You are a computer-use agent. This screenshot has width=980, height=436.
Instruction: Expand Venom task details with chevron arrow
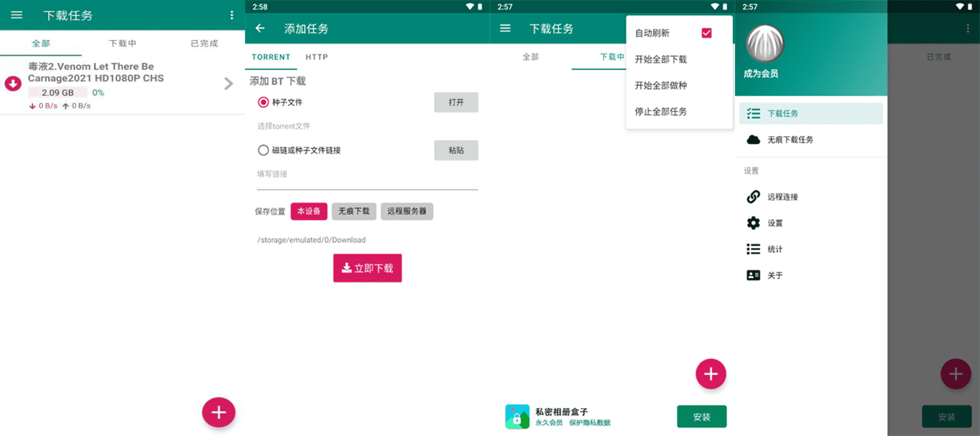pyautogui.click(x=228, y=84)
